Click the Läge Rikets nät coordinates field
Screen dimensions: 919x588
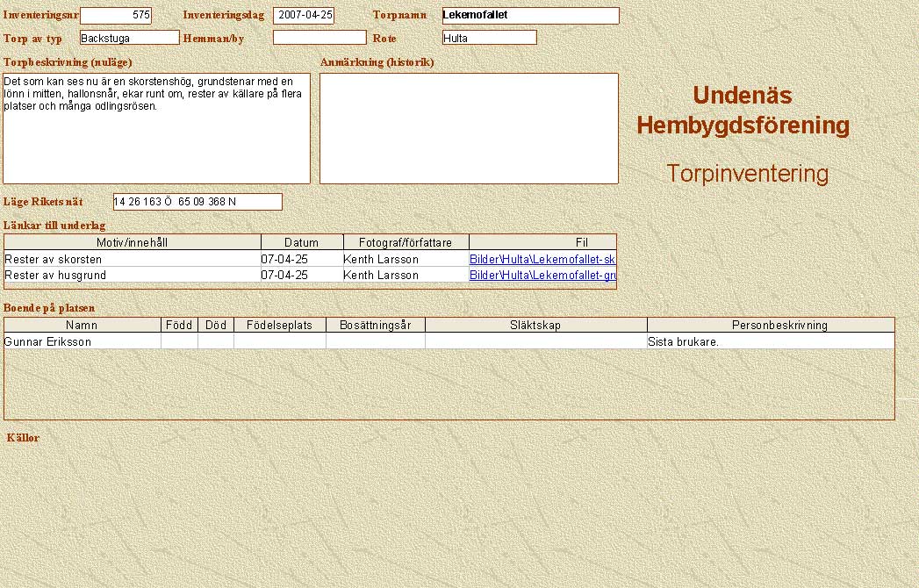[197, 202]
